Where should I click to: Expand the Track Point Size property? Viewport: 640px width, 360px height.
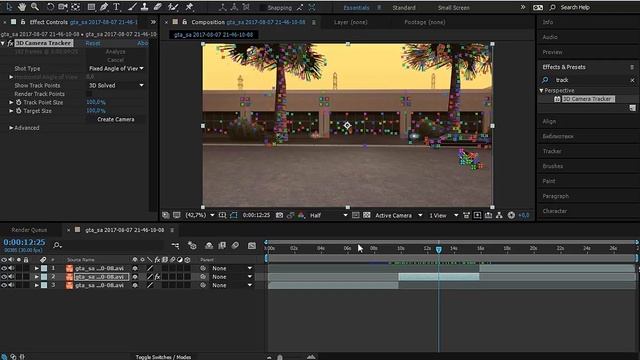pos(11,102)
